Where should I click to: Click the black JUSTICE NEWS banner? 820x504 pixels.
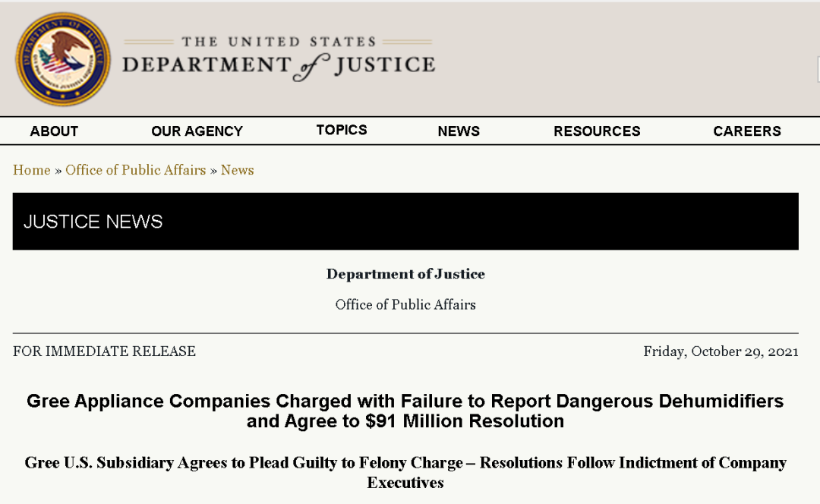click(405, 221)
